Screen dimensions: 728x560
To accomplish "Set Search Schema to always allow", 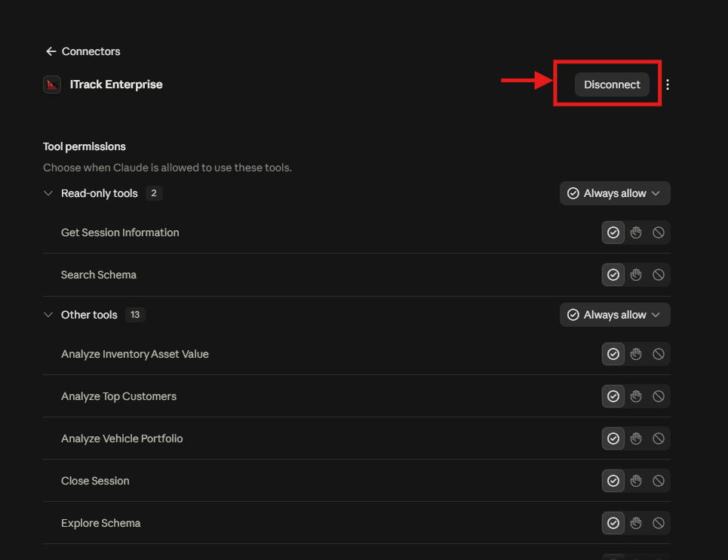I will [613, 275].
